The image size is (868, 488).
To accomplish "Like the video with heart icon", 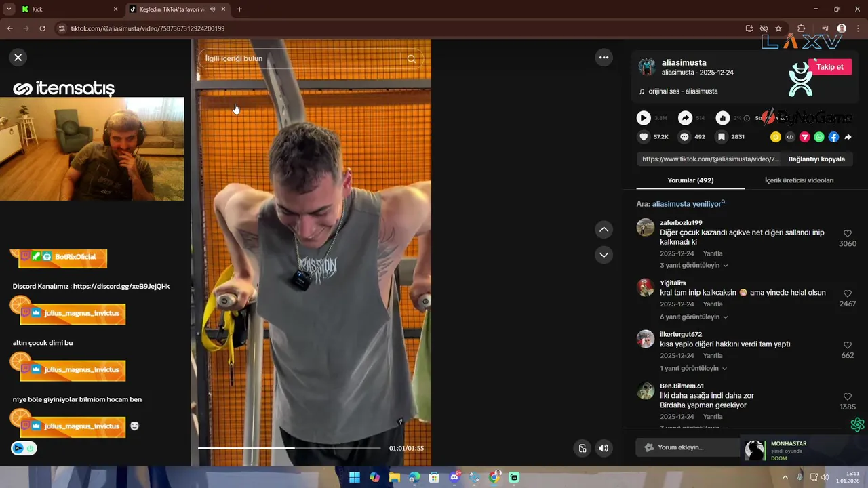I will [644, 137].
